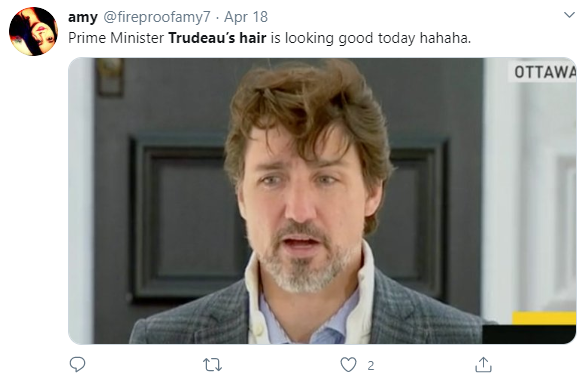The height and width of the screenshot is (379, 585).
Task: Click the reply speech bubble icon
Action: [x=78, y=364]
